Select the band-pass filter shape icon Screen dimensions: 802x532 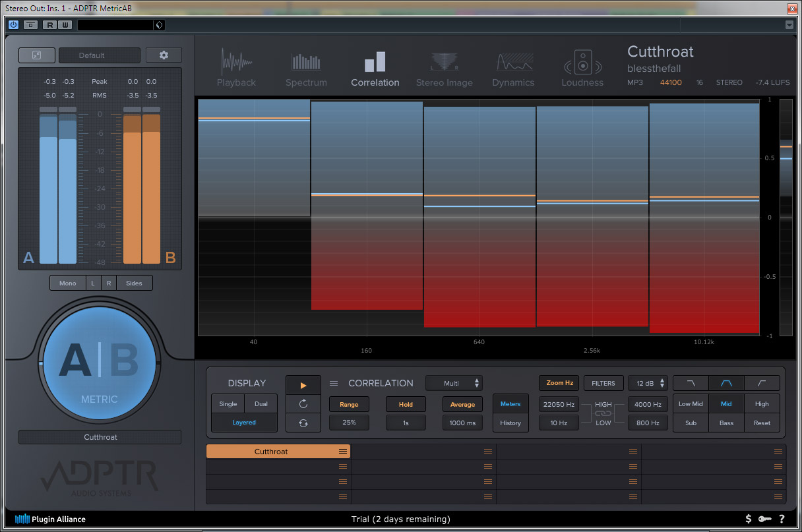click(726, 383)
